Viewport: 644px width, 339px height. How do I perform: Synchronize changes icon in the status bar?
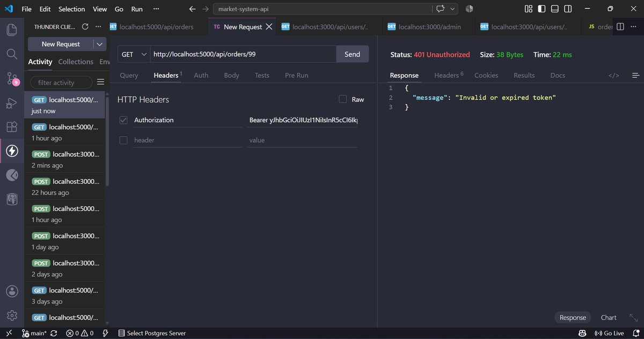[53, 333]
